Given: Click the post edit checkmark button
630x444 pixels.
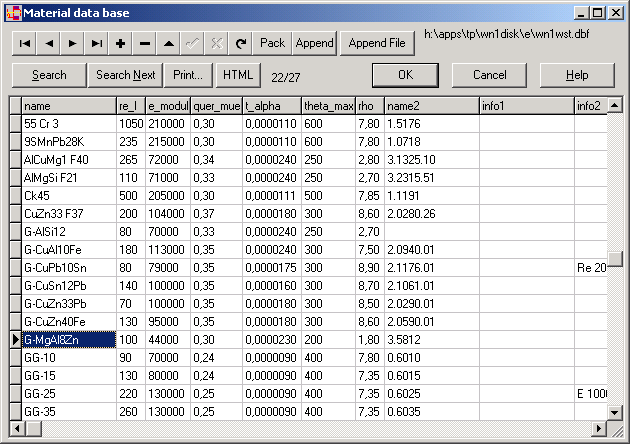Looking at the screenshot, I should click(192, 43).
